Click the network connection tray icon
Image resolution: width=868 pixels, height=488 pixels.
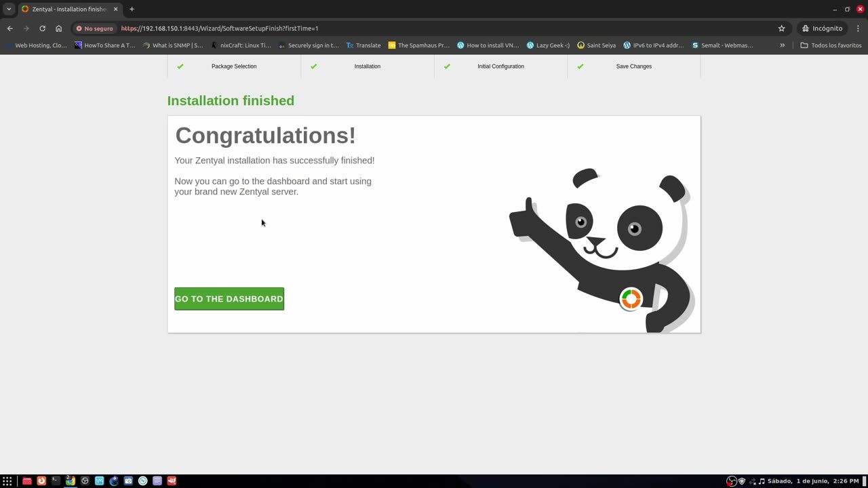(752, 481)
